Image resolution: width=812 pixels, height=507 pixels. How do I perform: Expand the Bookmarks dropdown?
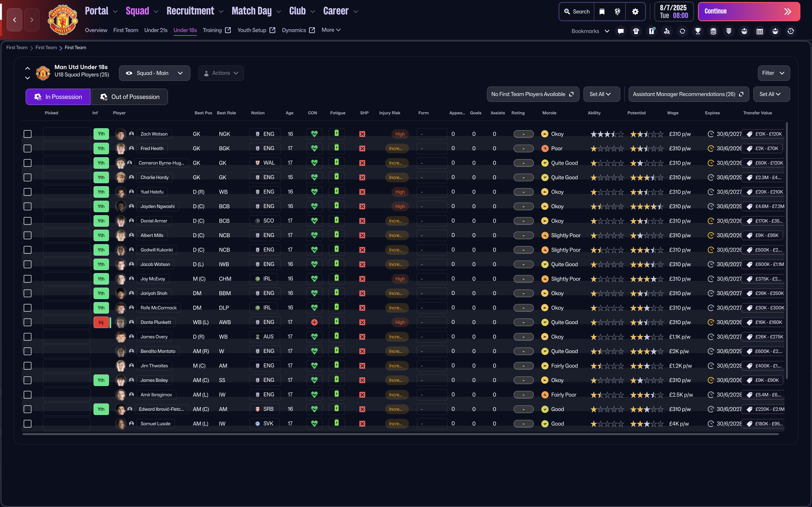[x=590, y=31]
